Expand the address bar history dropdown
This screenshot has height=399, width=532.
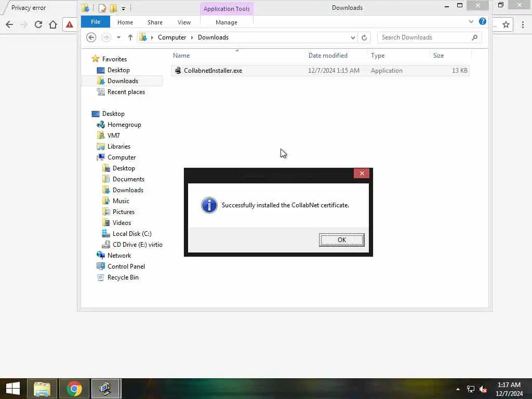click(353, 37)
